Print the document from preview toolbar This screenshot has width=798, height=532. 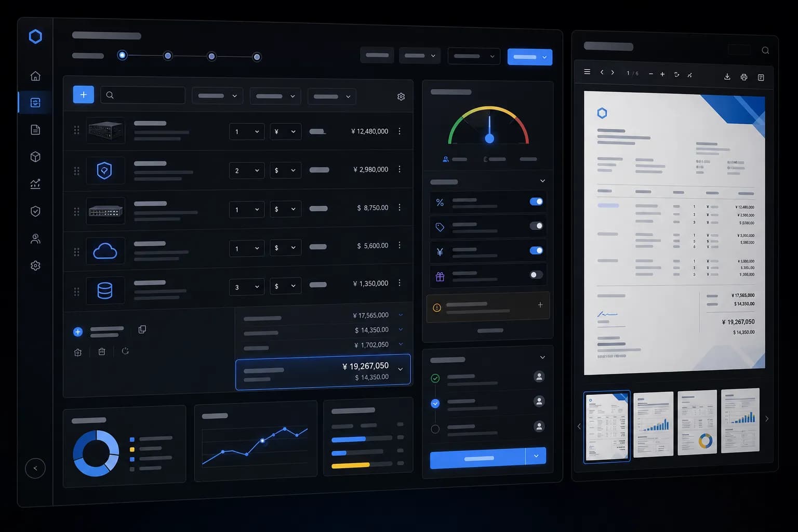click(x=744, y=77)
